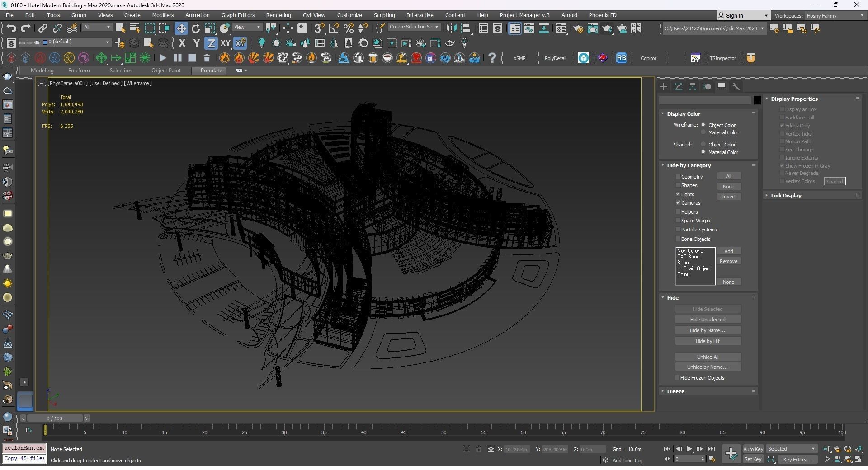Viewport: 868px width, 470px height.
Task: Click the object name input field
Action: [x=705, y=100]
